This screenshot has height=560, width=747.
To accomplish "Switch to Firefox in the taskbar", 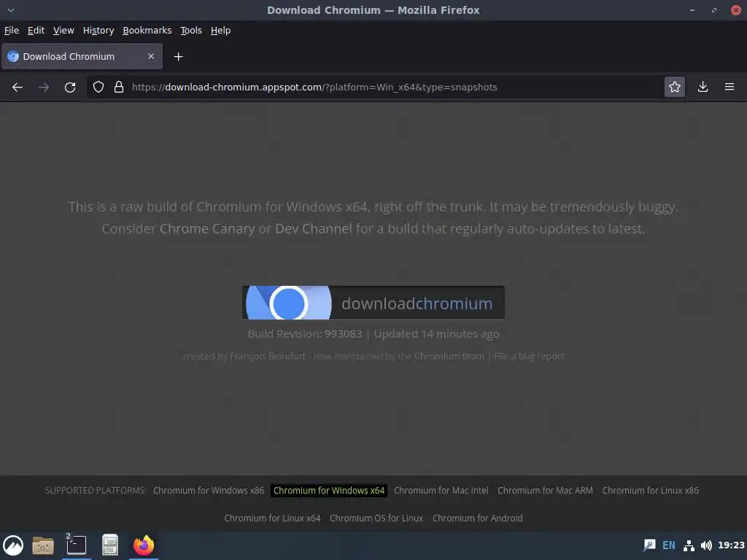I will [x=144, y=545].
